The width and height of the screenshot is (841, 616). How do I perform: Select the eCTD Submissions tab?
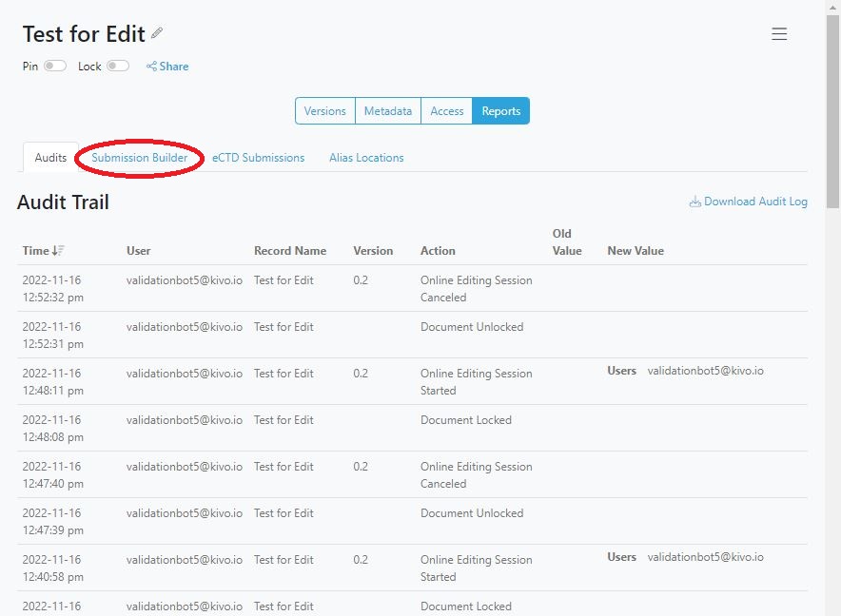coord(258,158)
